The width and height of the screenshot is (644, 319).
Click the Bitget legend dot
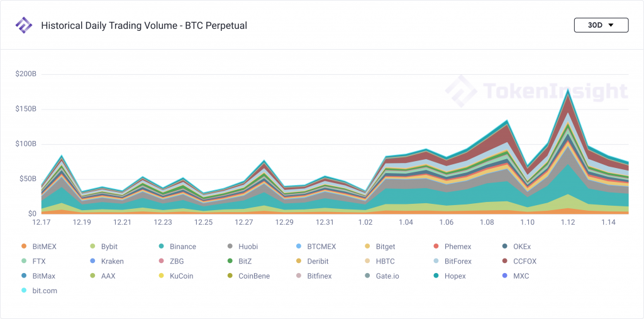(x=367, y=247)
